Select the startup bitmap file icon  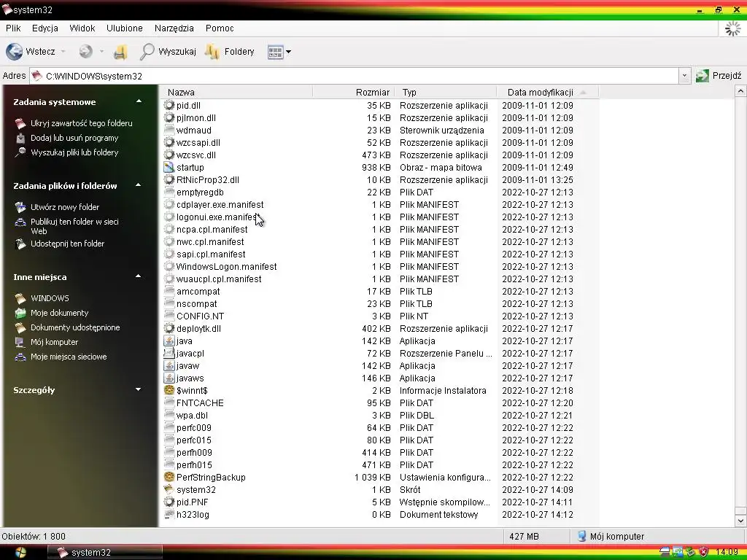click(x=169, y=167)
